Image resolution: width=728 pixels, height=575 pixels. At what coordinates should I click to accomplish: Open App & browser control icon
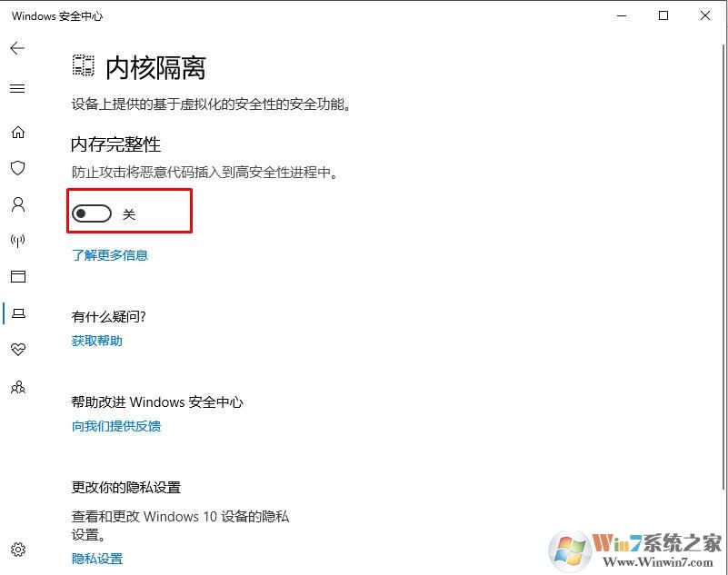point(18,276)
